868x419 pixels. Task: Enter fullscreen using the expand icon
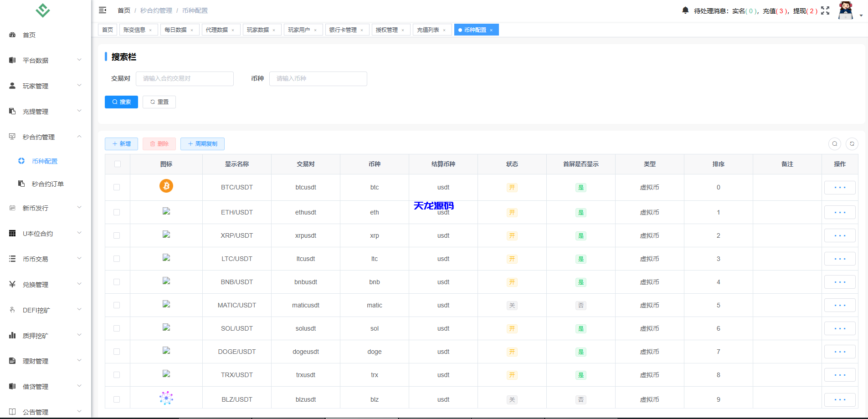click(826, 10)
